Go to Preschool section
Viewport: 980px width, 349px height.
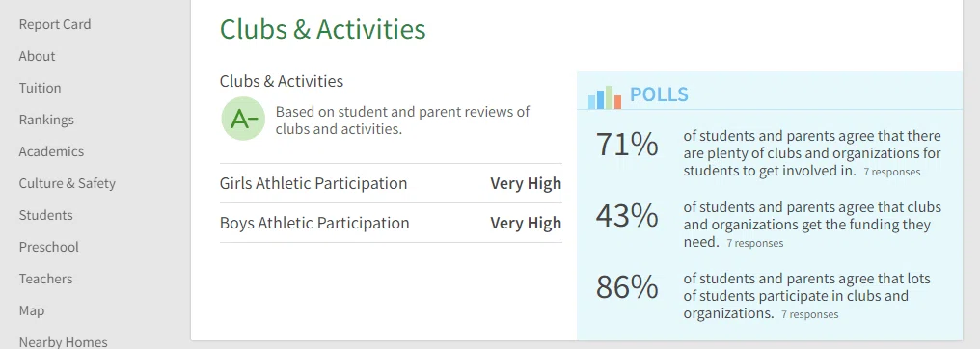click(49, 247)
